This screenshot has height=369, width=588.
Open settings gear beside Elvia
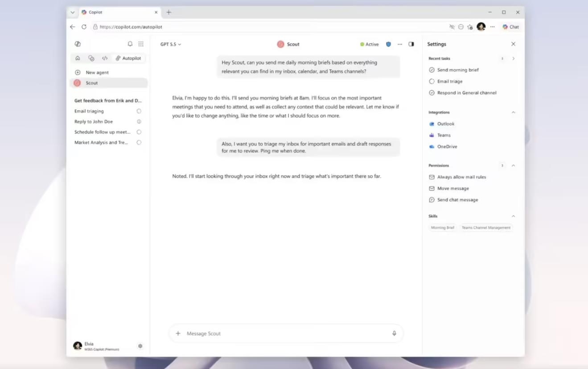(140, 346)
